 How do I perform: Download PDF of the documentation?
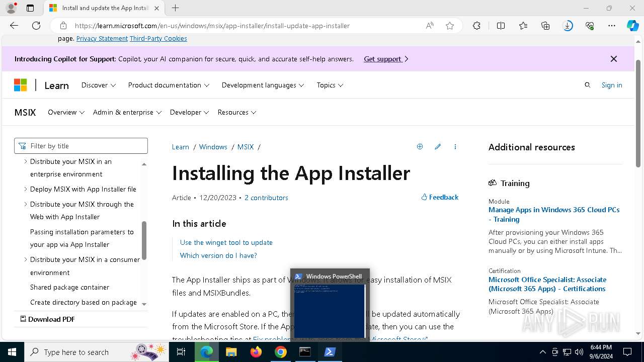47,319
